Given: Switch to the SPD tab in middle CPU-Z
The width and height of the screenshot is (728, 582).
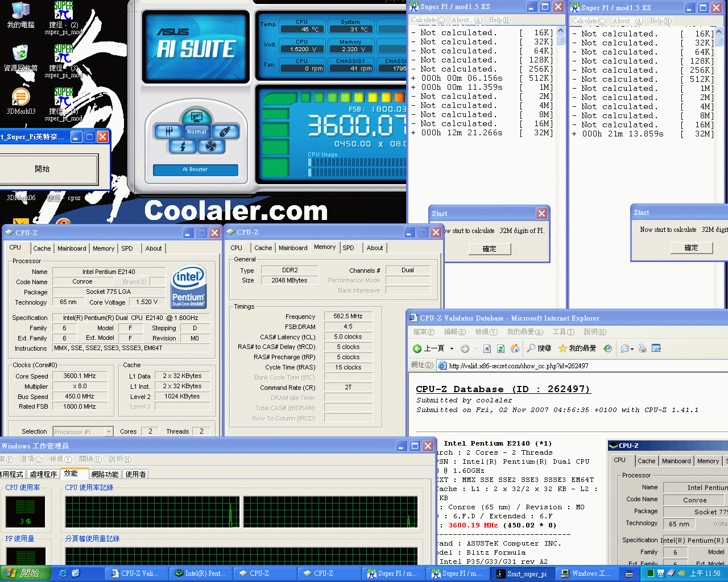Looking at the screenshot, I should (x=349, y=248).
